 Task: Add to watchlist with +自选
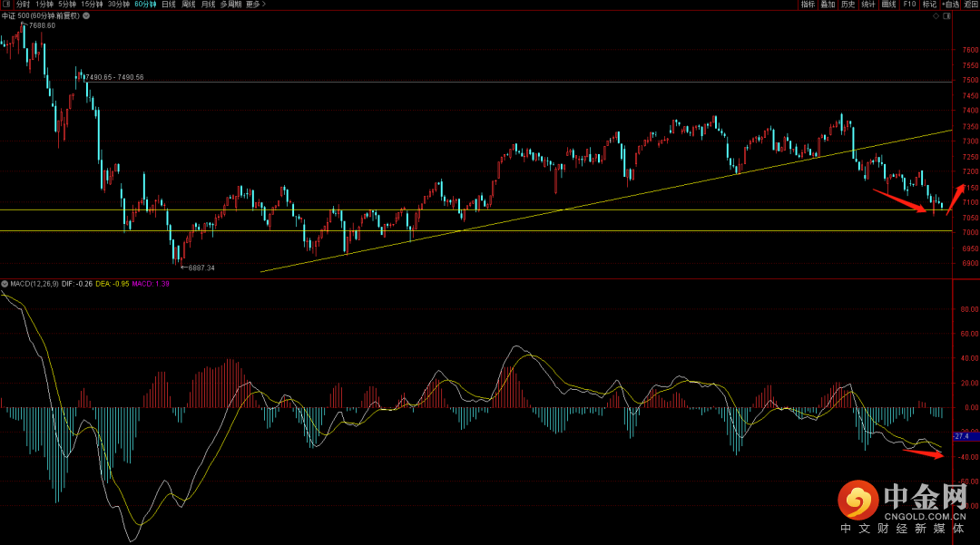coord(951,5)
